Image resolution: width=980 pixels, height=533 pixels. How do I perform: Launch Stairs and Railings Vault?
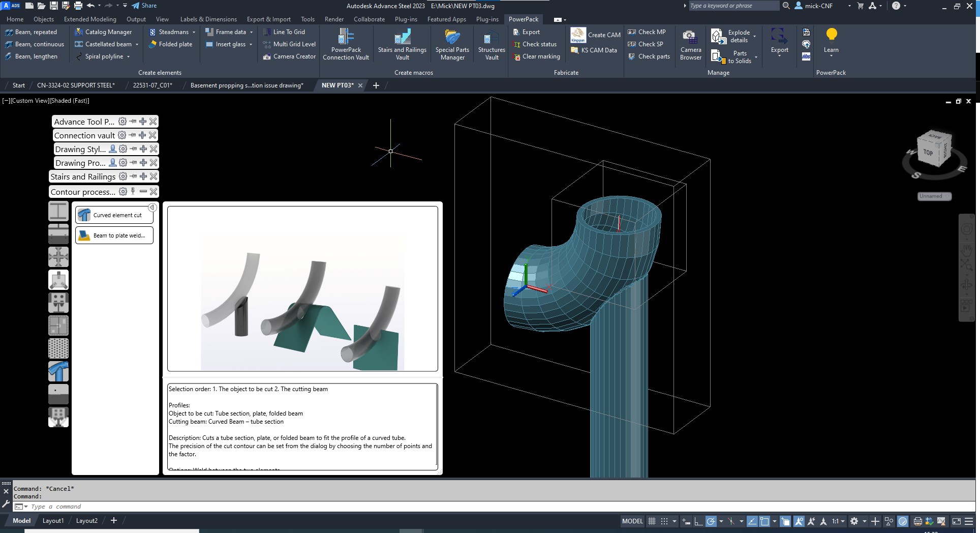pos(402,44)
